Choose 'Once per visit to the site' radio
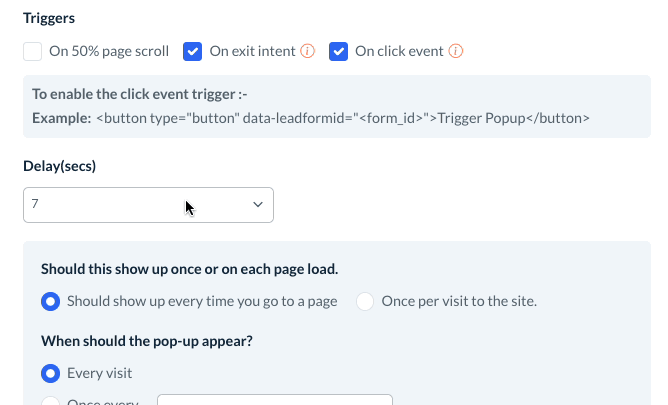668x405 pixels. pos(365,301)
